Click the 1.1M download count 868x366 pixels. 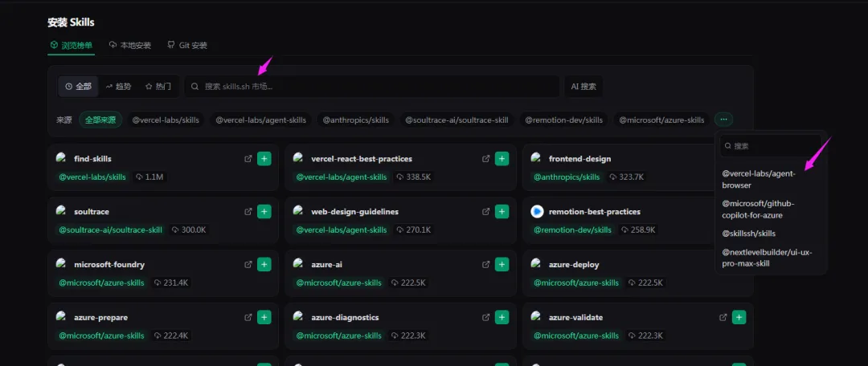[150, 177]
